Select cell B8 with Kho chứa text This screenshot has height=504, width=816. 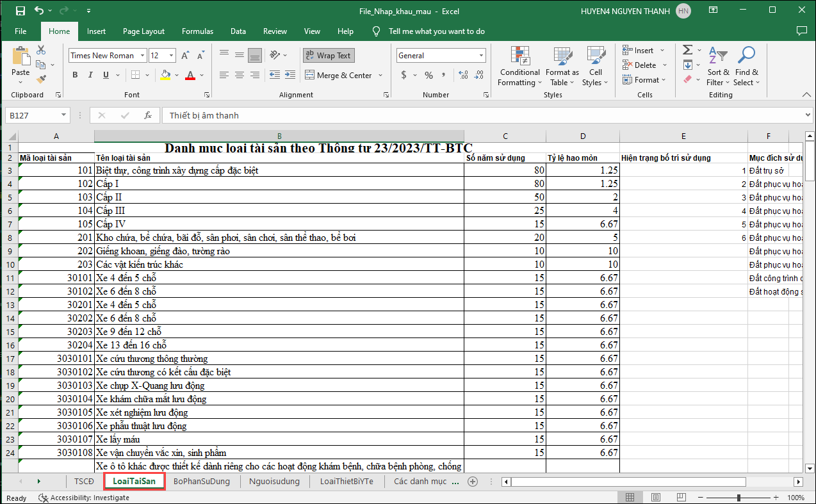(279, 238)
